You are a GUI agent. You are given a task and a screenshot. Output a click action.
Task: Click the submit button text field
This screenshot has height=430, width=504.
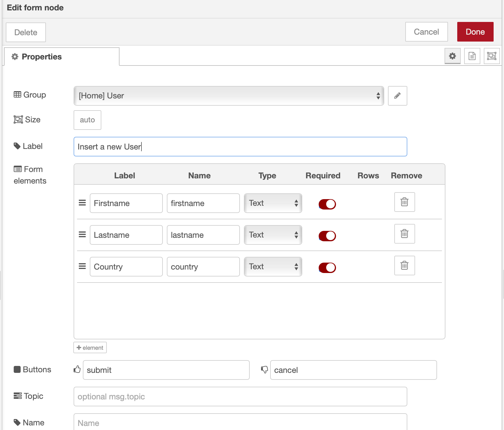coord(166,370)
